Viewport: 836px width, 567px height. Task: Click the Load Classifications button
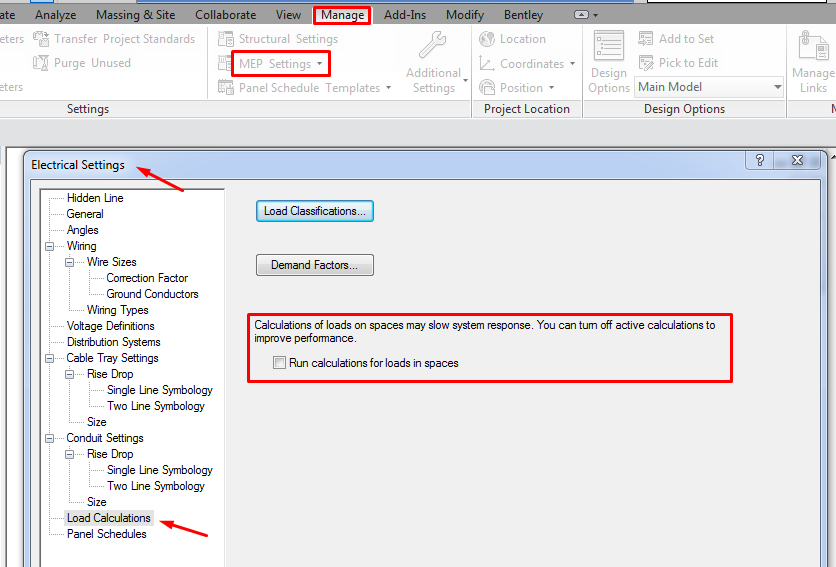point(315,211)
